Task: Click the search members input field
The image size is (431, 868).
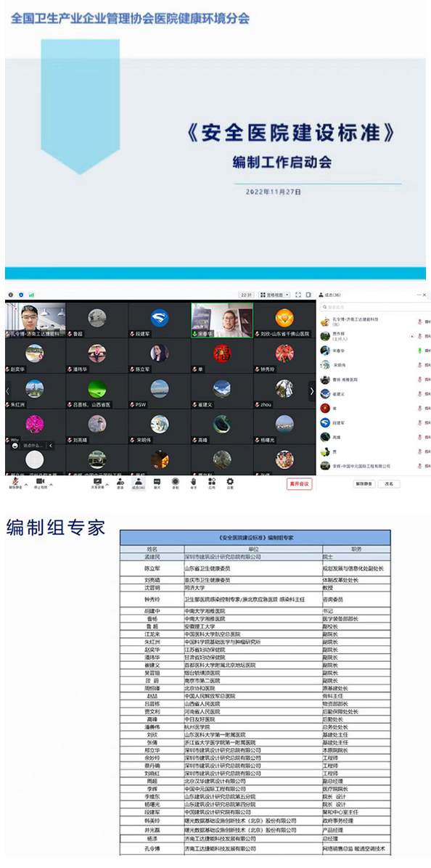Action: click(373, 307)
